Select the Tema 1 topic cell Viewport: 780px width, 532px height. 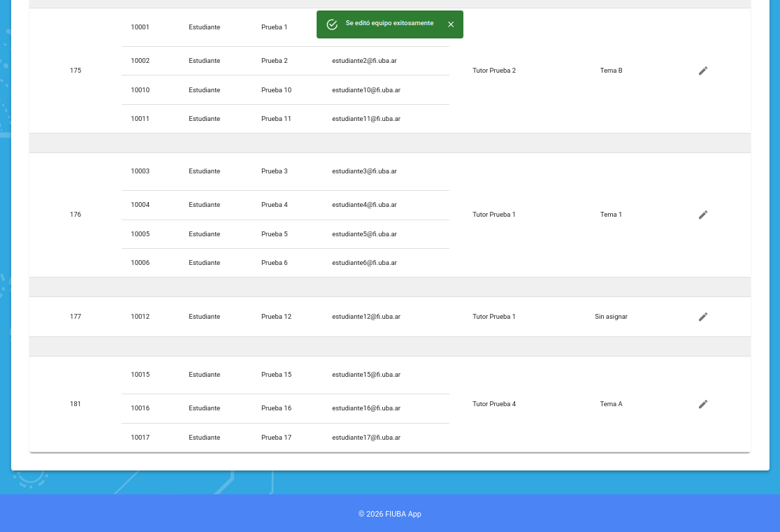click(x=611, y=215)
